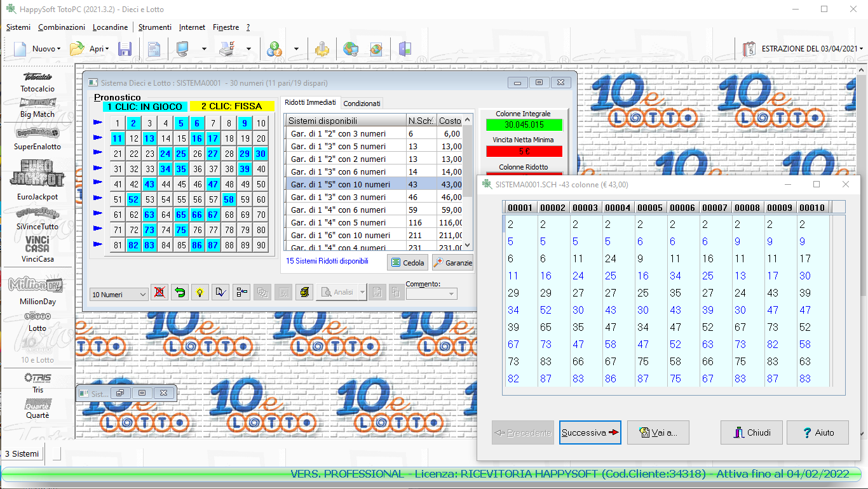Select SiVinceTutto in the sidebar
The width and height of the screenshot is (868, 489).
pyautogui.click(x=37, y=218)
